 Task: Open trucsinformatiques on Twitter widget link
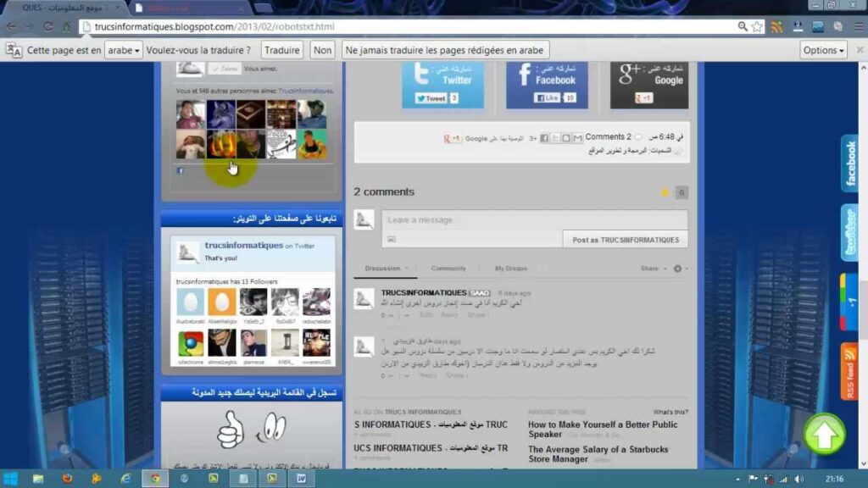(x=243, y=245)
